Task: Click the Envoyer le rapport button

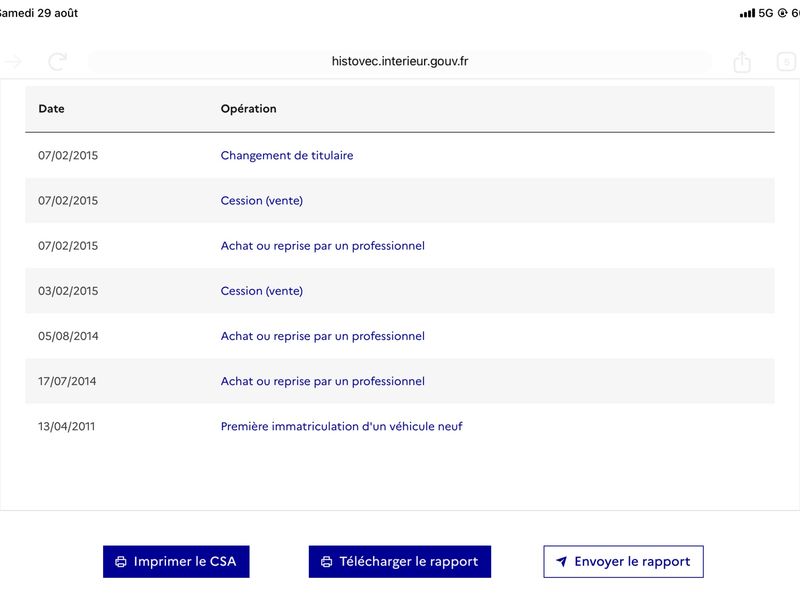Action: pos(623,562)
